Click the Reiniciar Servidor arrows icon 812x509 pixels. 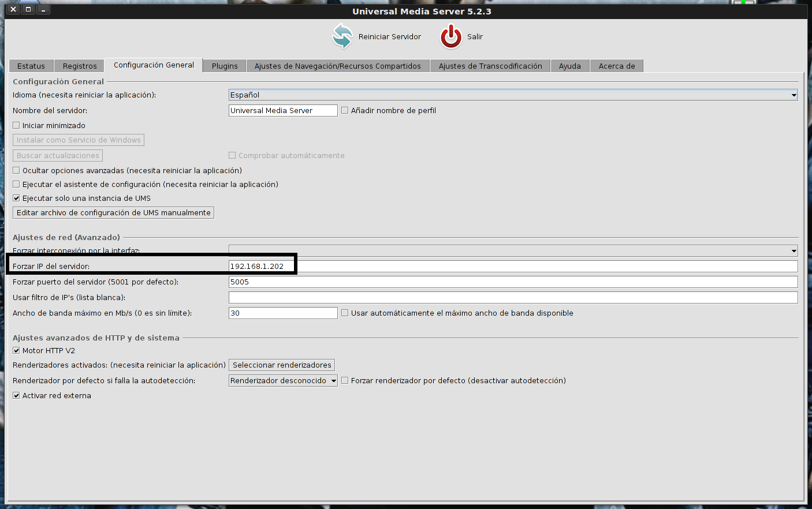tap(342, 36)
